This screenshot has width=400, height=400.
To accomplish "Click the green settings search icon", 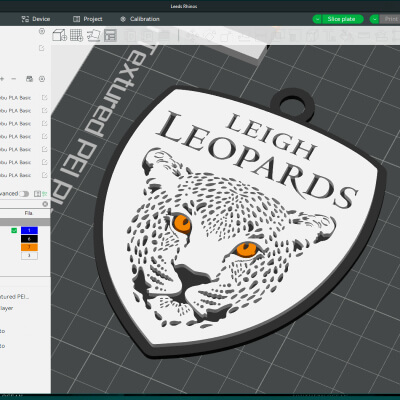I will [45, 194].
